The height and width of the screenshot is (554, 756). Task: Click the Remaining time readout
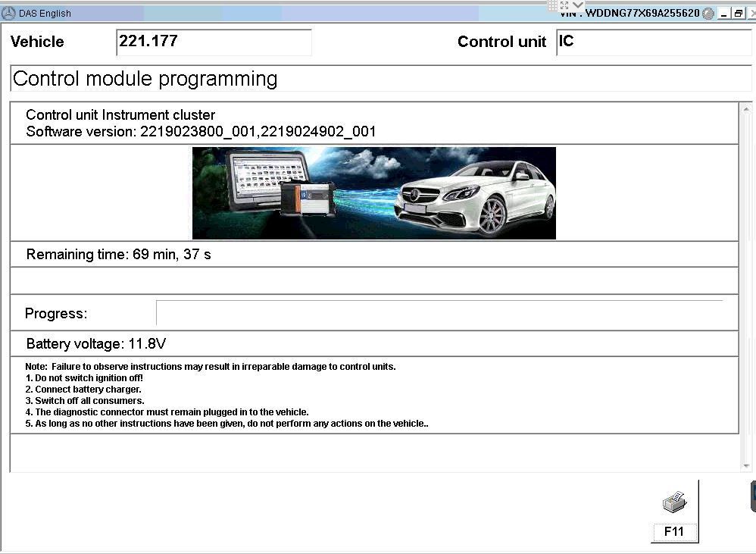tap(119, 255)
